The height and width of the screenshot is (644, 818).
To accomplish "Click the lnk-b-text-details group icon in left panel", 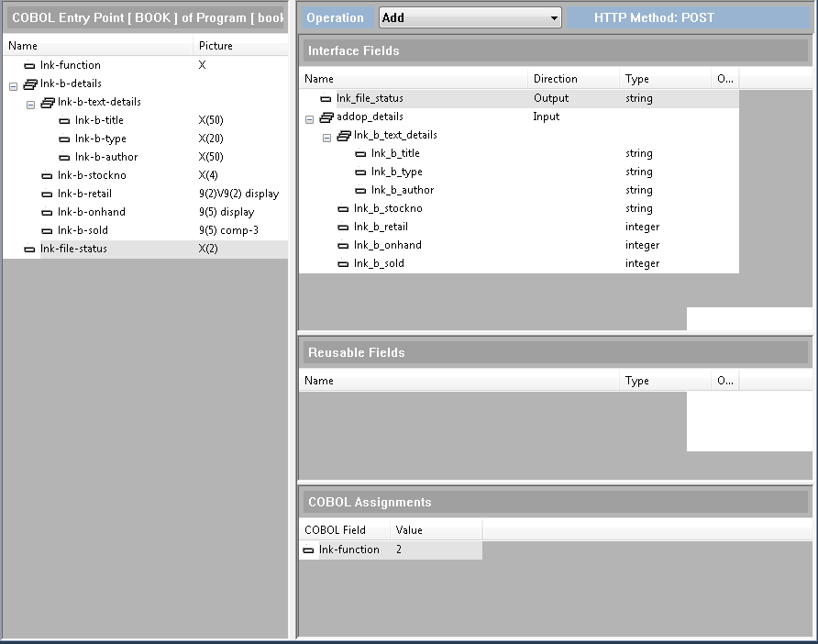I will [48, 102].
